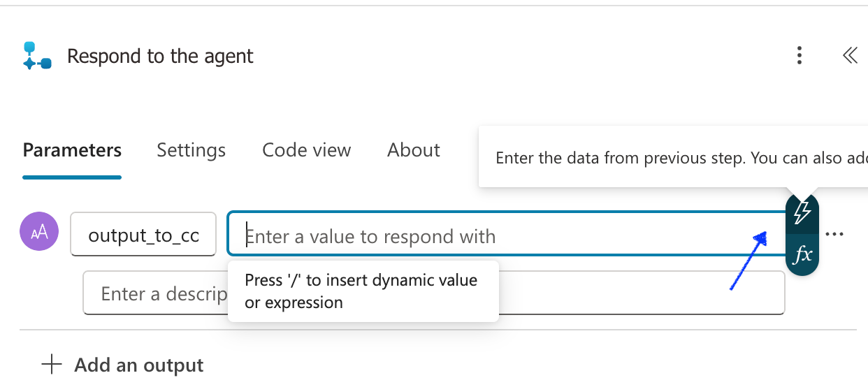The width and height of the screenshot is (868, 387).
Task: Click the hand-drawn blue arrow annotation
Action: pos(746,261)
